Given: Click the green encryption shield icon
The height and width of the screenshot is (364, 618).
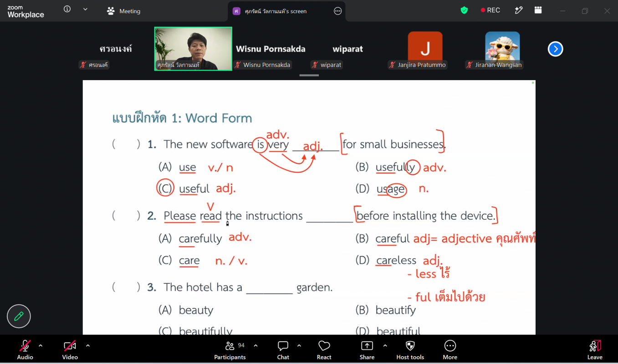Looking at the screenshot, I should pyautogui.click(x=464, y=10).
